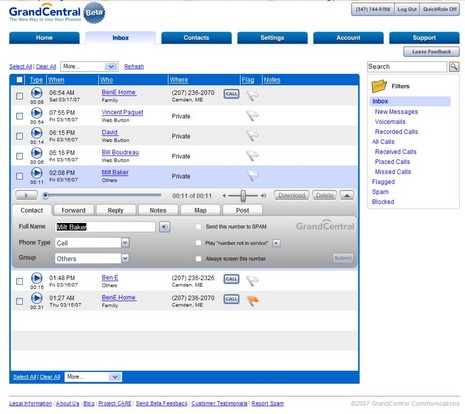Open the Phone Type dropdown
This screenshot has width=465, height=414.
coord(92,243)
